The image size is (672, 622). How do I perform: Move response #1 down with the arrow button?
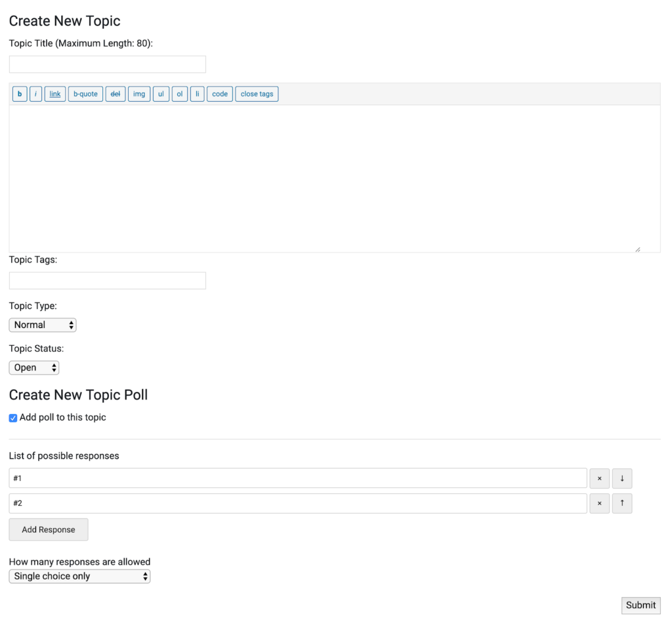point(621,478)
